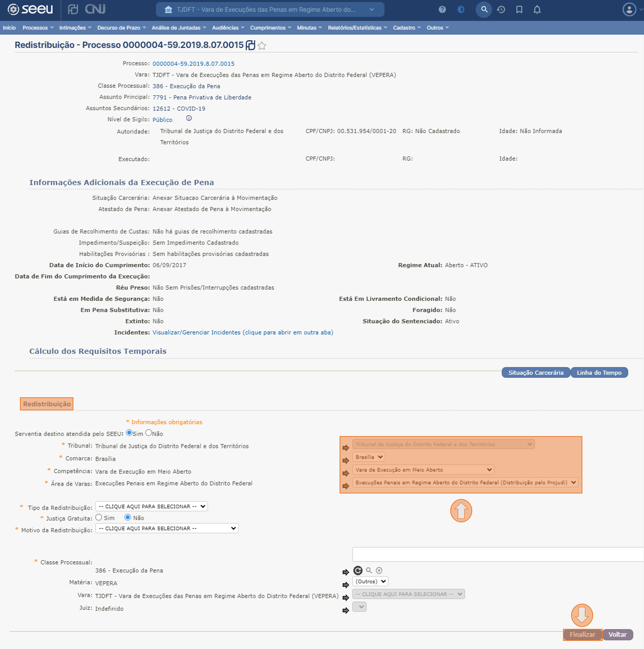Toggle the theme contrast icon
The image size is (644, 649).
(x=461, y=9)
